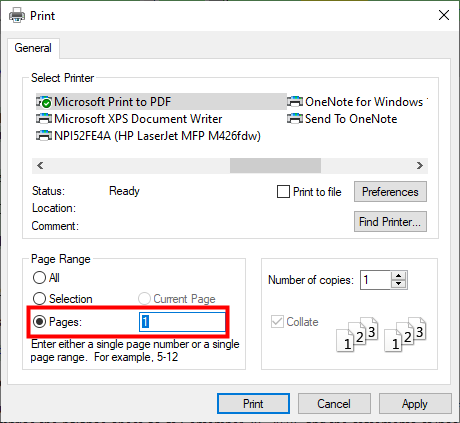The image size is (460, 423).
Task: Choose the Microsoft XPS Document Writer printer
Action: pos(129,119)
